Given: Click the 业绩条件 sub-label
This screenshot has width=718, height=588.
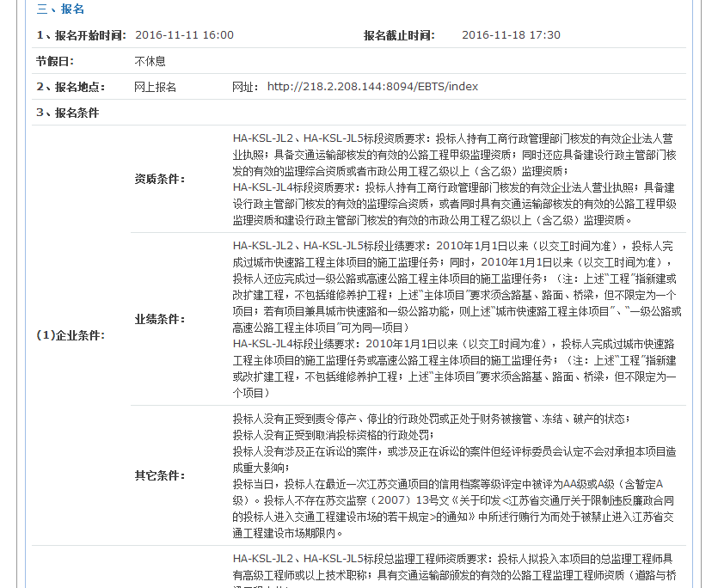Looking at the screenshot, I should 160,319.
